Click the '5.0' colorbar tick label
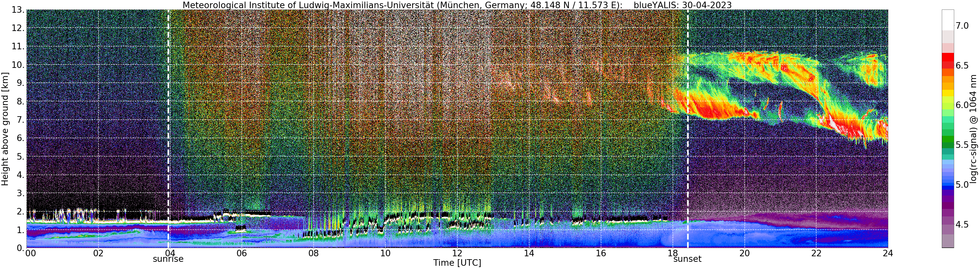The width and height of the screenshot is (980, 269). pyautogui.click(x=962, y=184)
